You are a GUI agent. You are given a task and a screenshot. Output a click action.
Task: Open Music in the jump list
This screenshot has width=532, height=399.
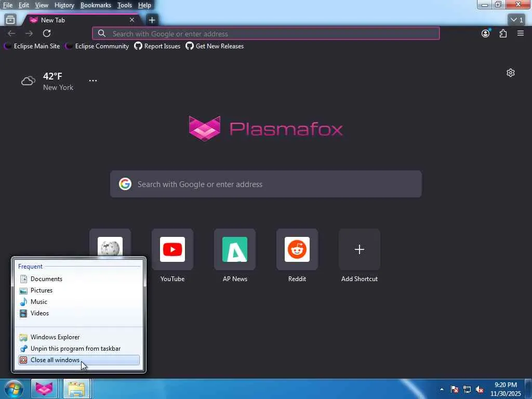pyautogui.click(x=79, y=302)
